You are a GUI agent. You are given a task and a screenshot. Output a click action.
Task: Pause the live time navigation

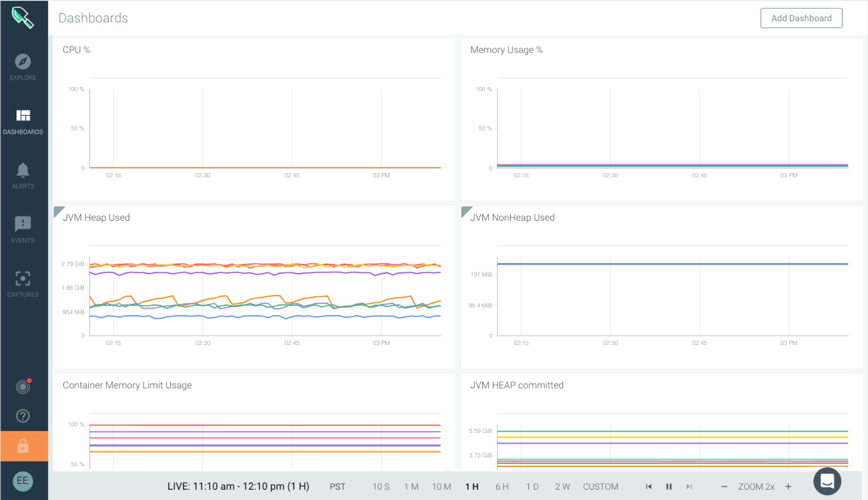669,487
